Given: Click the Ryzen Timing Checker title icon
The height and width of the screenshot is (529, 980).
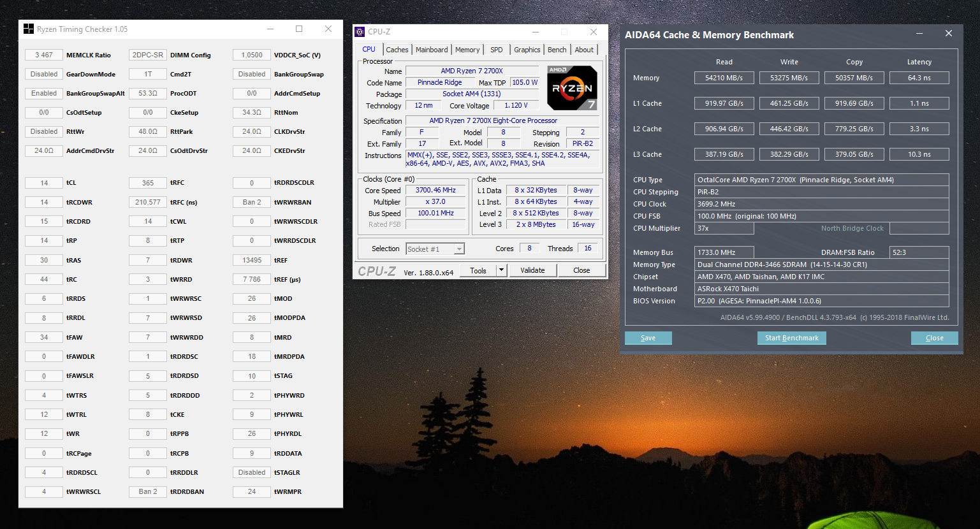Looking at the screenshot, I should (29, 29).
